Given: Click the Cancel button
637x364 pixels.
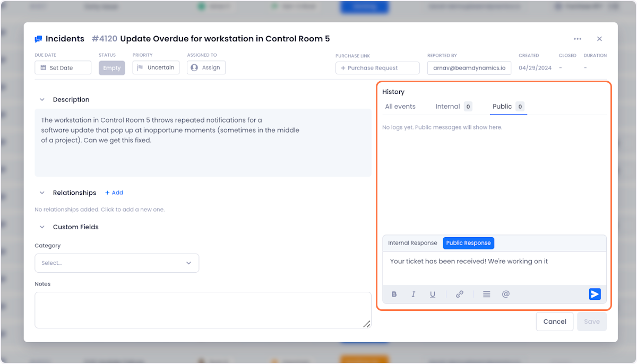Looking at the screenshot, I should point(555,322).
